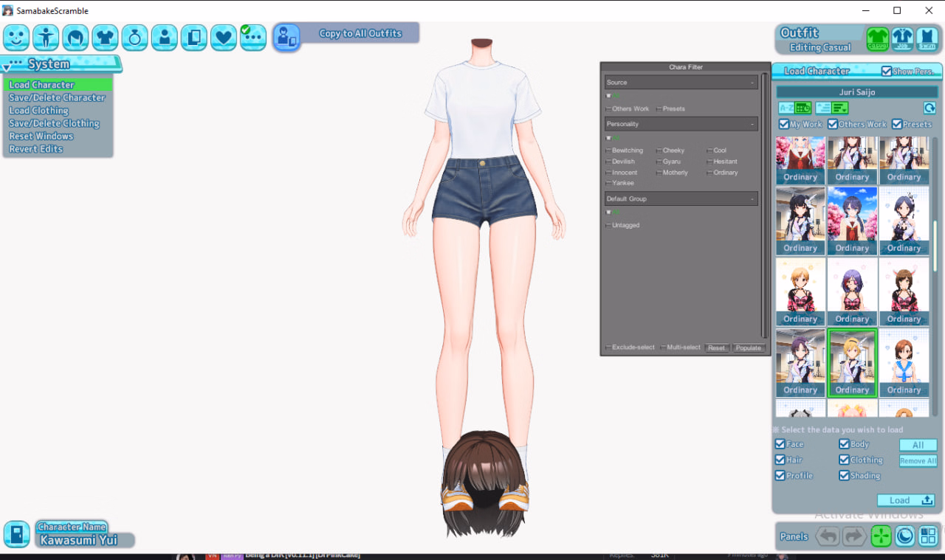945x560 pixels.
Task: Collapse the Personality filter section
Action: tap(752, 124)
